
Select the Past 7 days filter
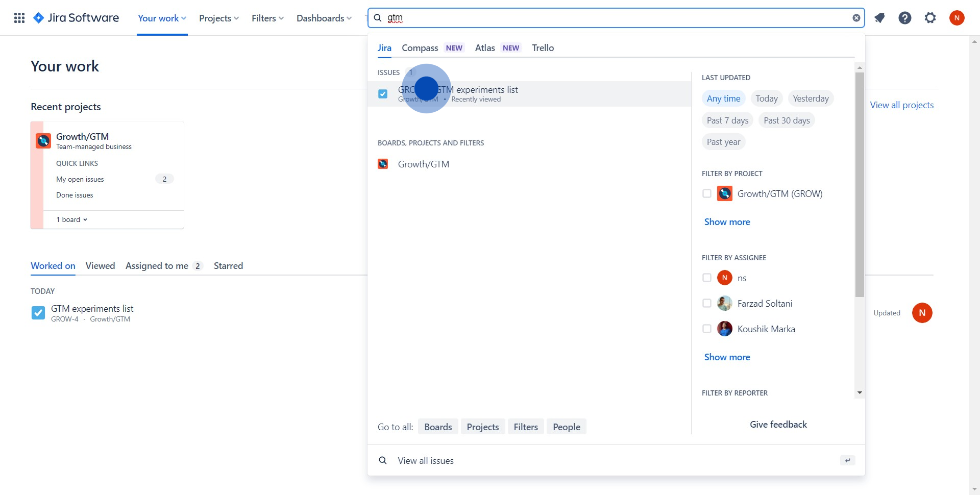coord(728,120)
